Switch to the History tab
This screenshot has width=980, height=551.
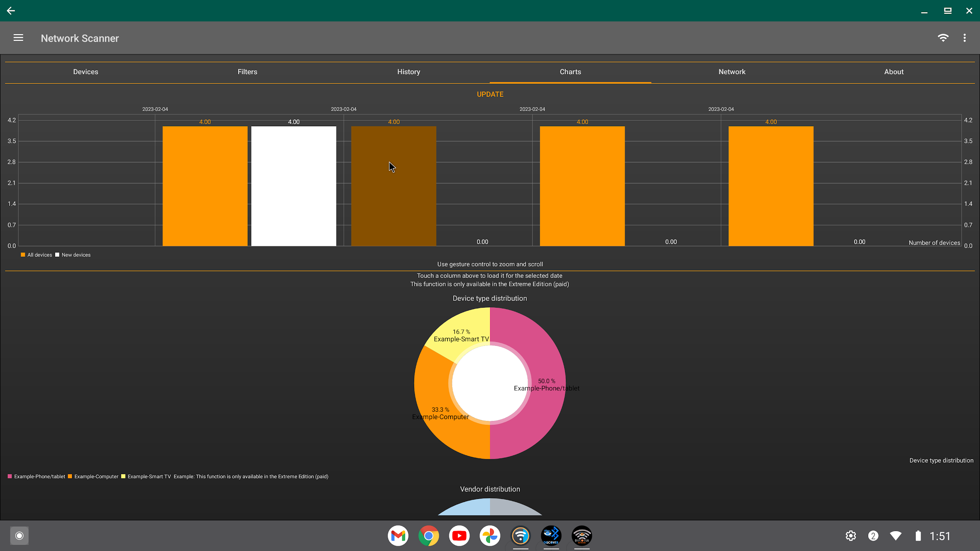click(408, 72)
